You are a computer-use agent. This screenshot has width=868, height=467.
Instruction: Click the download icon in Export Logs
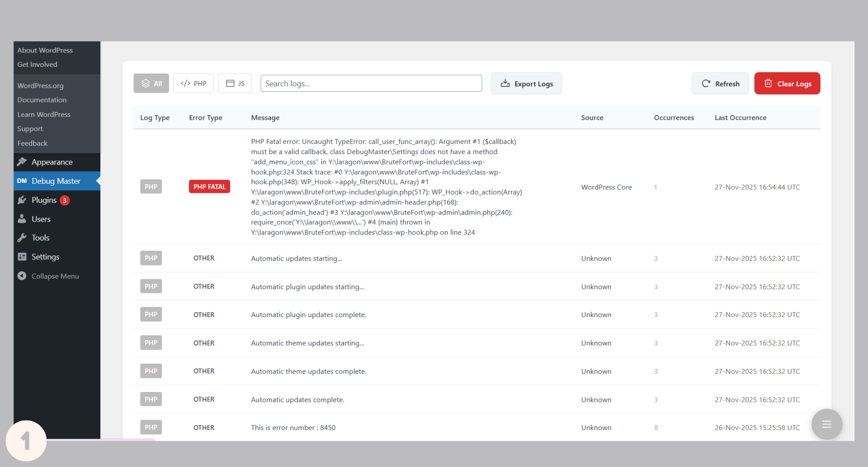[x=505, y=84]
